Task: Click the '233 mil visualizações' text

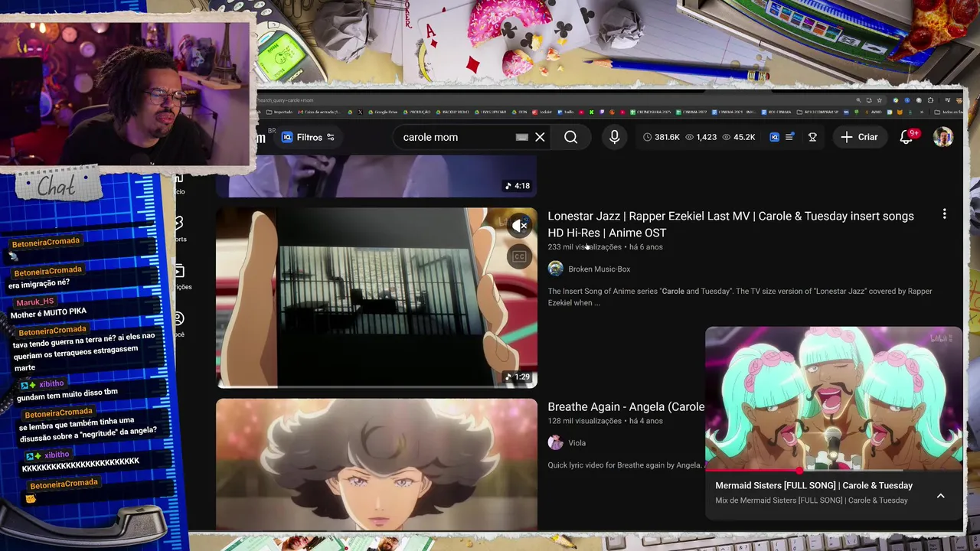Action: tap(584, 247)
